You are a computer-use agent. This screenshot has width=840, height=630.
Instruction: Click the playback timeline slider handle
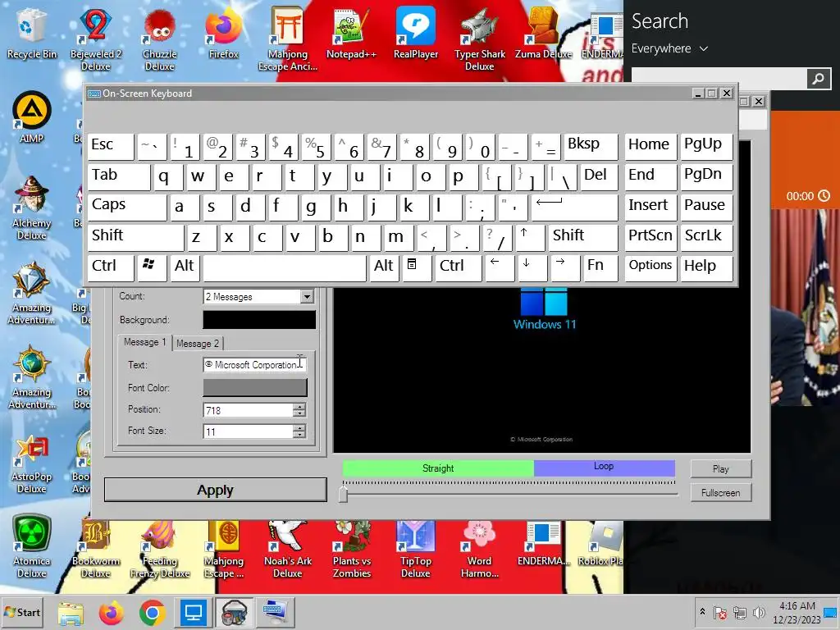click(343, 493)
